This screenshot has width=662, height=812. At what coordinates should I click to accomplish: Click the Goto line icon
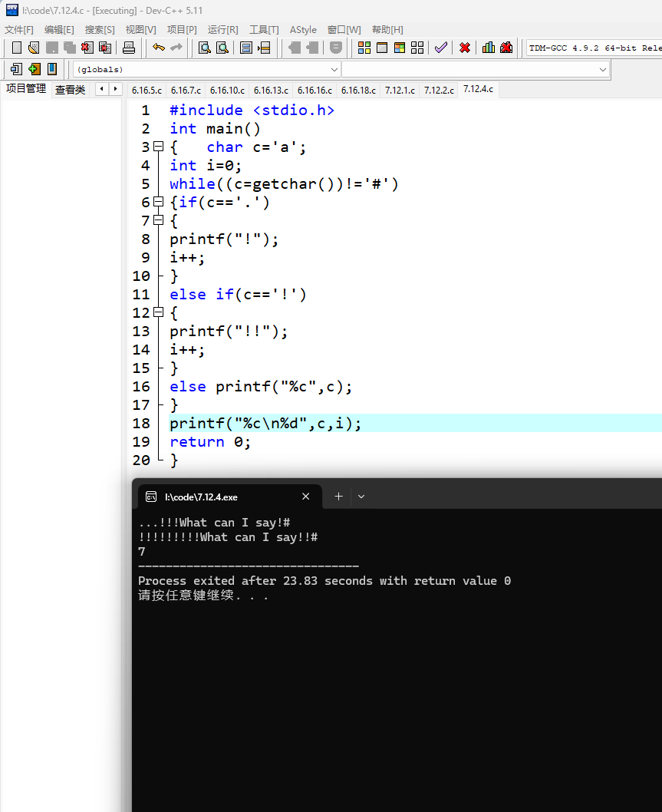[264, 48]
